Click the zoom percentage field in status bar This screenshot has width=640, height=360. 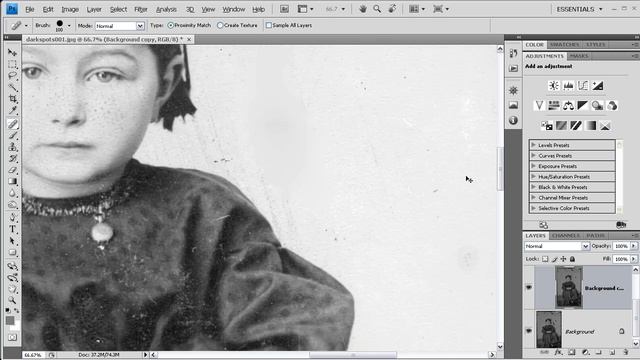click(x=33, y=355)
